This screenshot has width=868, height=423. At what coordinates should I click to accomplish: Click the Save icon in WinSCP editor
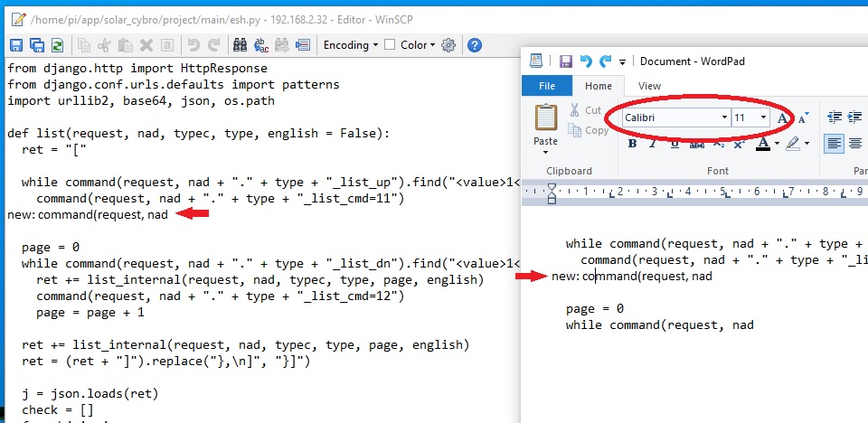pos(16,45)
